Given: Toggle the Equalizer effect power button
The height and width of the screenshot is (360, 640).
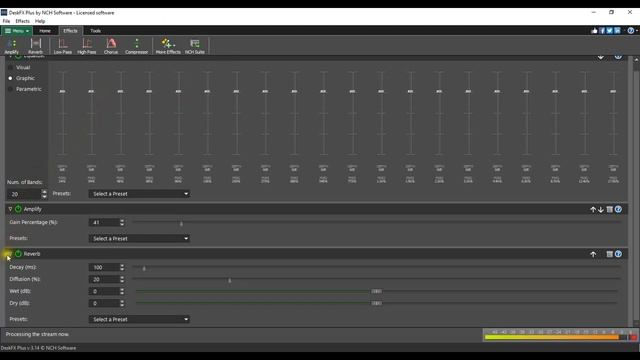Looking at the screenshot, I should pos(18,56).
